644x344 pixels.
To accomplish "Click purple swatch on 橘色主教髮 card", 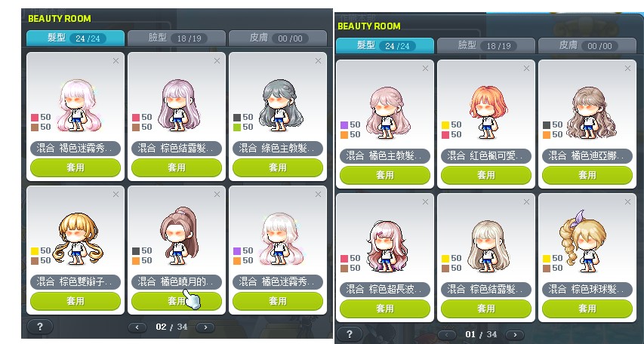I will point(344,124).
